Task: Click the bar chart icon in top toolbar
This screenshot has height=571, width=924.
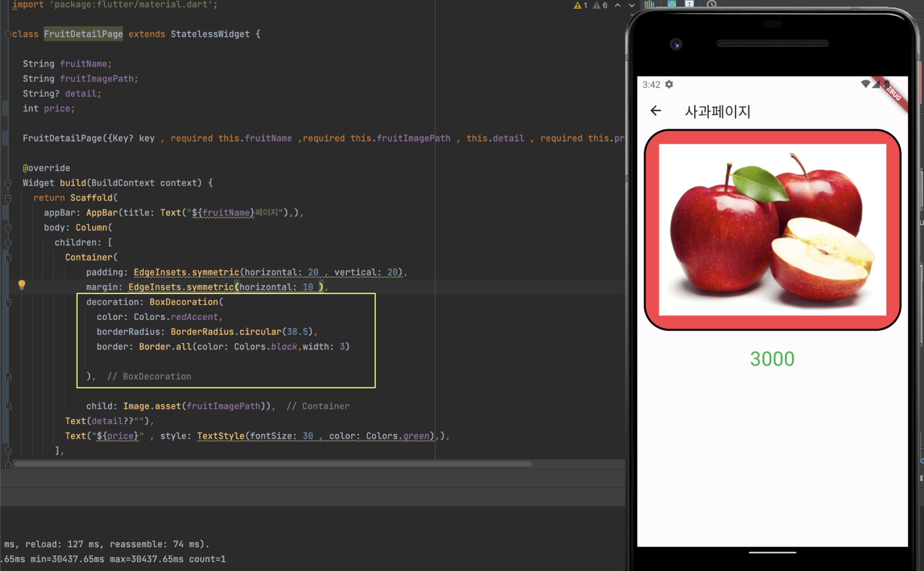Action: pyautogui.click(x=649, y=4)
